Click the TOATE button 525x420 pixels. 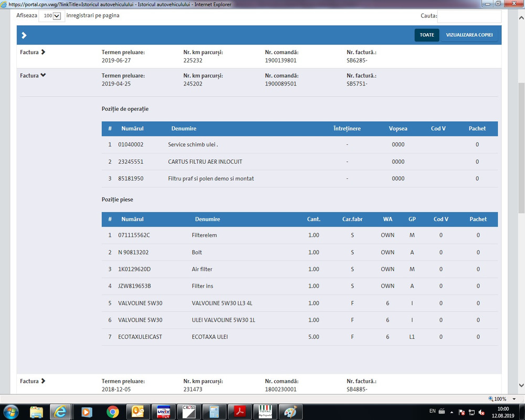click(427, 35)
